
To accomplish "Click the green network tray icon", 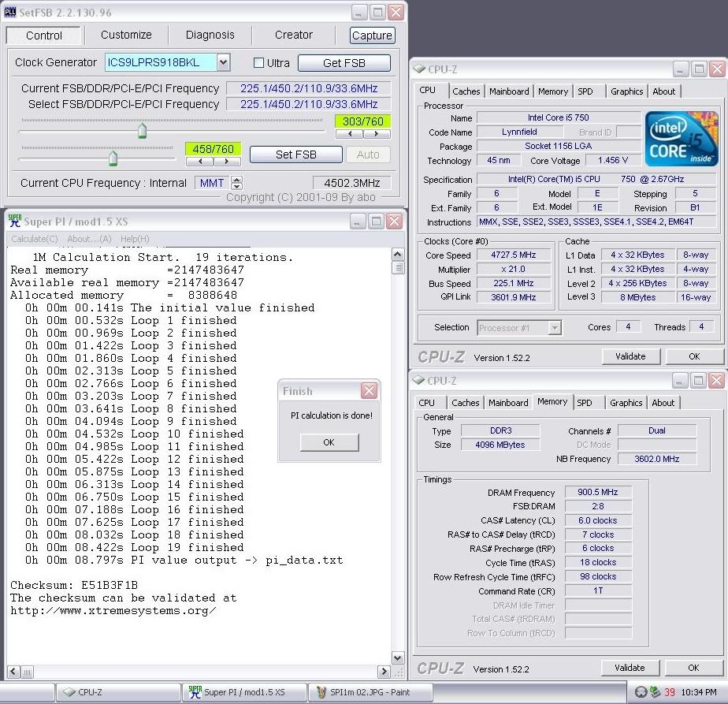I will (x=655, y=692).
